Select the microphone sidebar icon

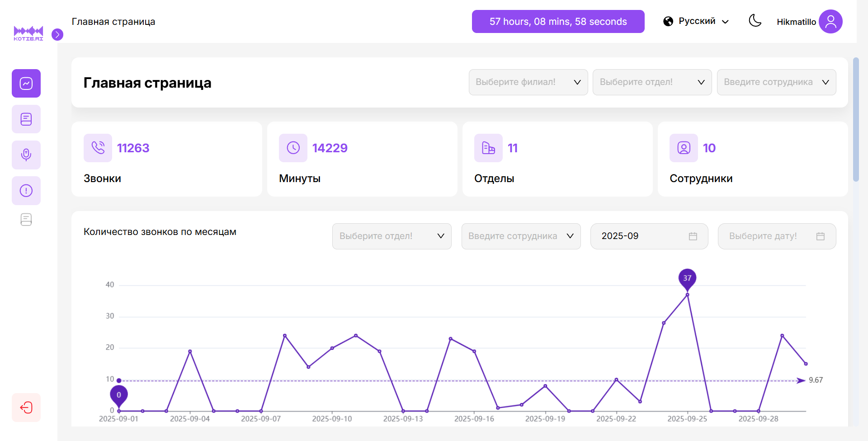coord(26,155)
